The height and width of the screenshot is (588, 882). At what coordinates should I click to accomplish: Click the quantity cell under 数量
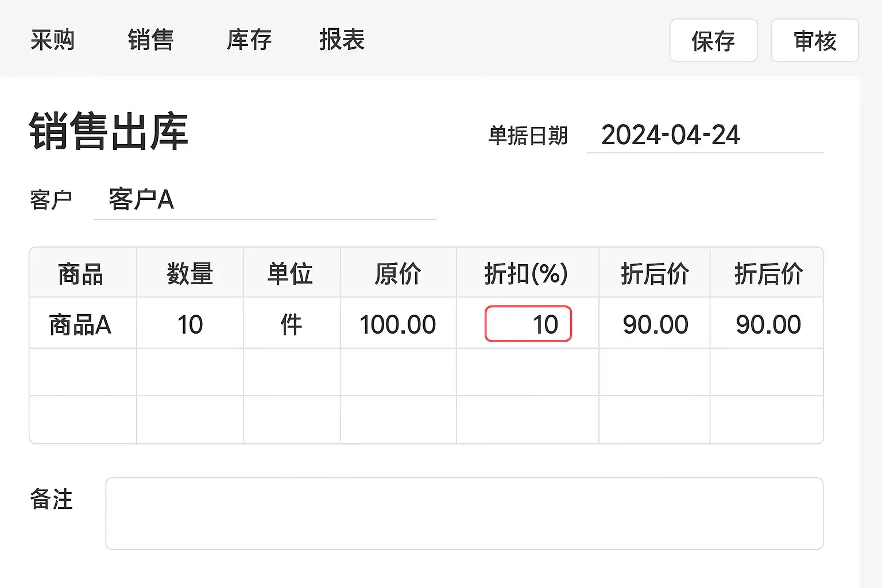[189, 324]
